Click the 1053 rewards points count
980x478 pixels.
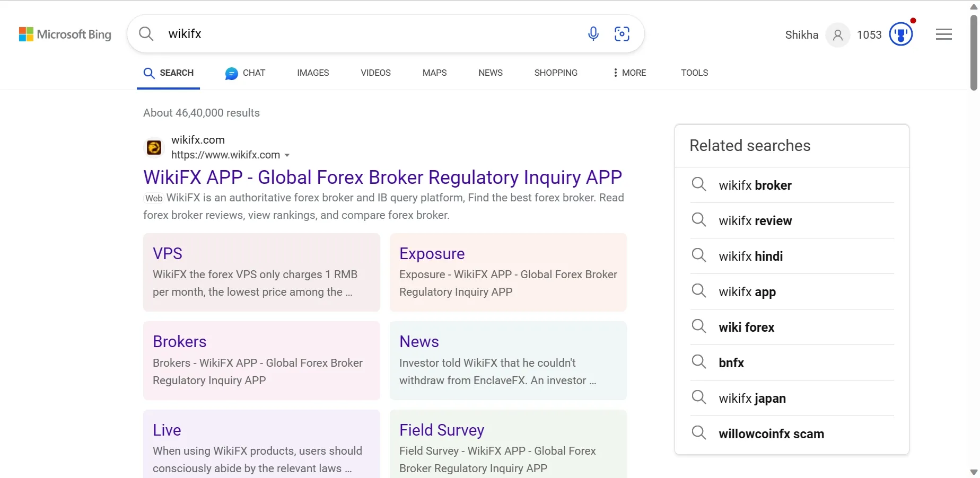tap(869, 35)
